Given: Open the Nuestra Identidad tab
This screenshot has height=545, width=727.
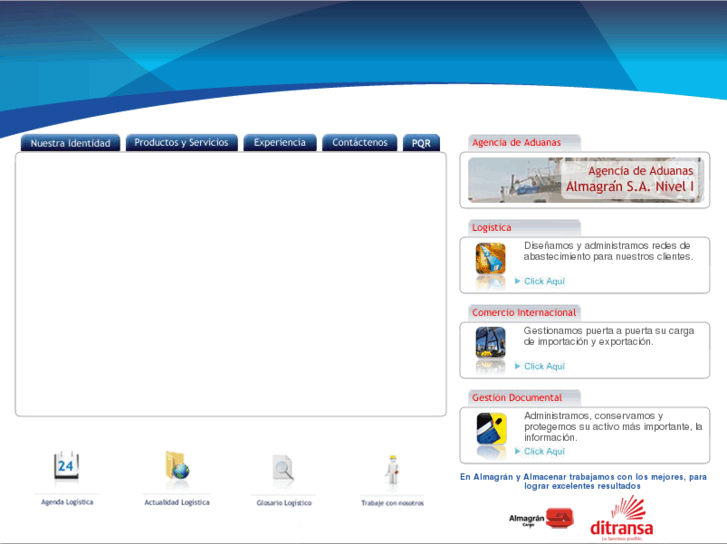Looking at the screenshot, I should [70, 143].
